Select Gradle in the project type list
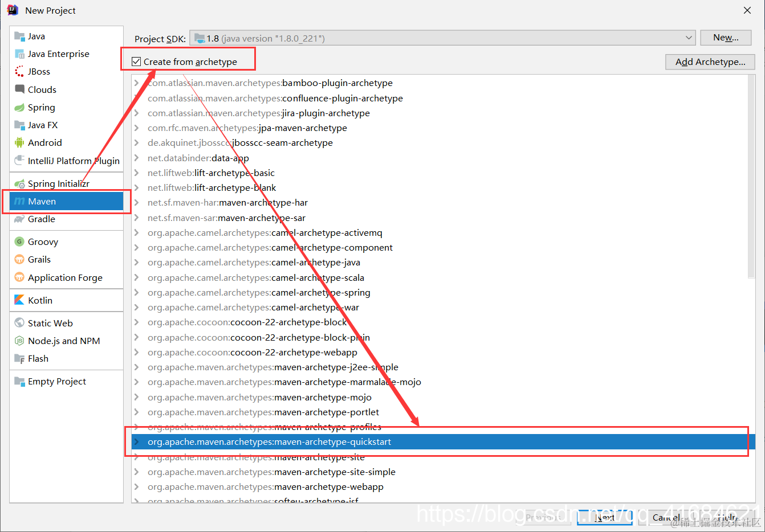This screenshot has height=532, width=765. pyautogui.click(x=66, y=219)
